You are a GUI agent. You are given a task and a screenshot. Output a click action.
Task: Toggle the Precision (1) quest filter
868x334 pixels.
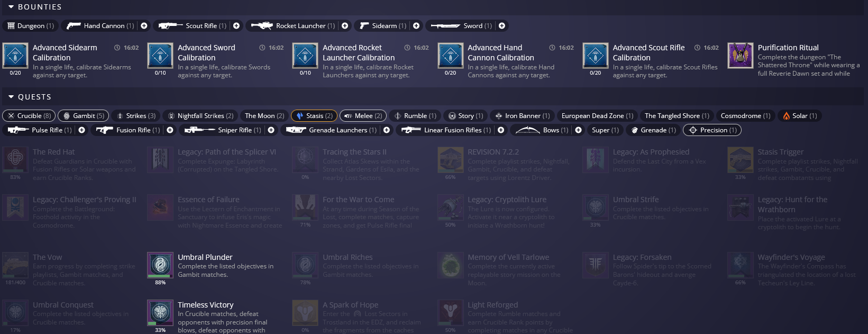pos(712,130)
